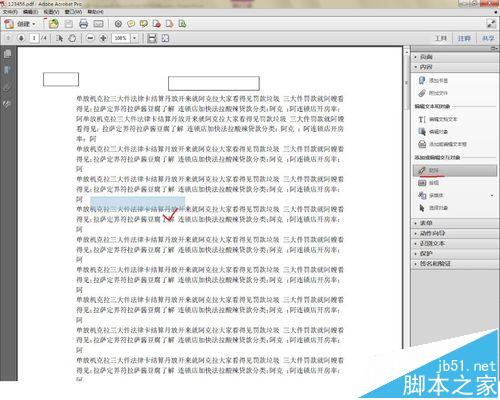The height and width of the screenshot is (400, 500).
Task: Expand the Recognize Text (识别文本) section
Action: click(455, 243)
